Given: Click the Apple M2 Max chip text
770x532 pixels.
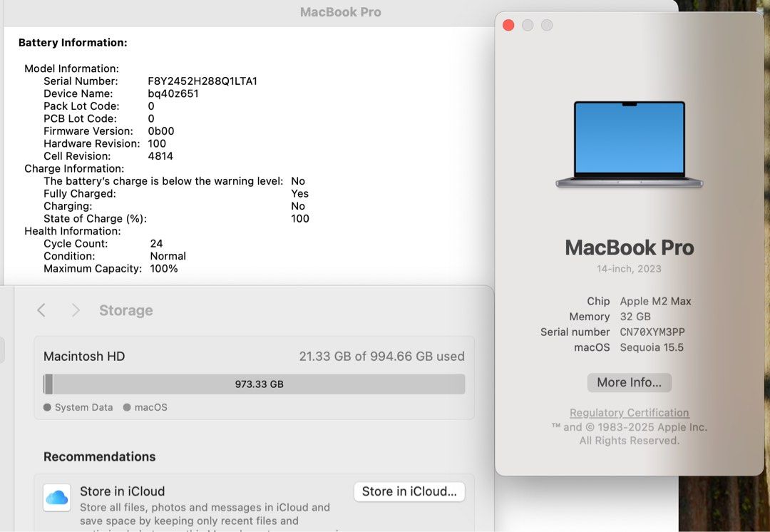Looking at the screenshot, I should pos(655,301).
